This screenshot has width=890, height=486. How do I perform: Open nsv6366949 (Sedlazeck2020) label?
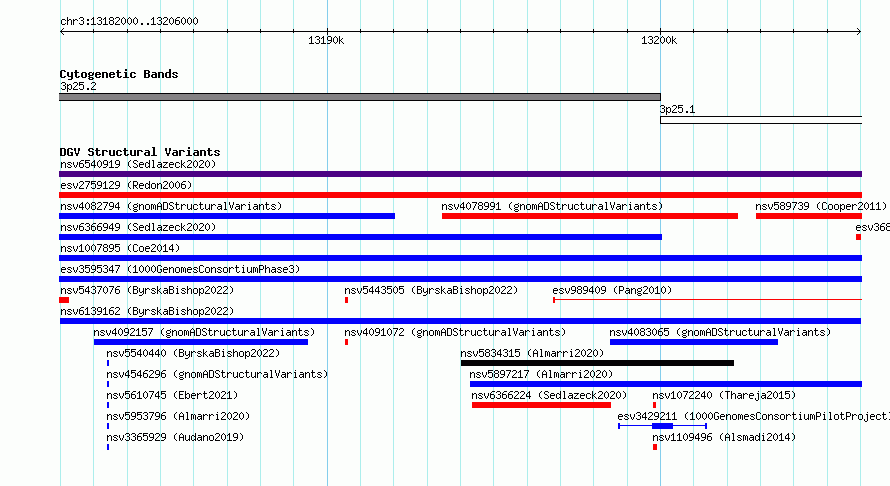click(x=138, y=227)
